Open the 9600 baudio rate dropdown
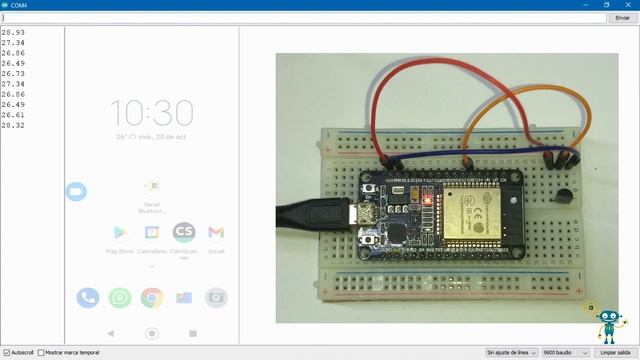Screen dimensions: 640x360 (x=565, y=352)
